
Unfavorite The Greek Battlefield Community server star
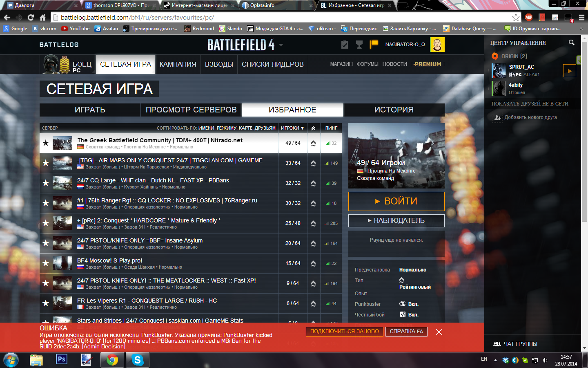click(x=46, y=143)
